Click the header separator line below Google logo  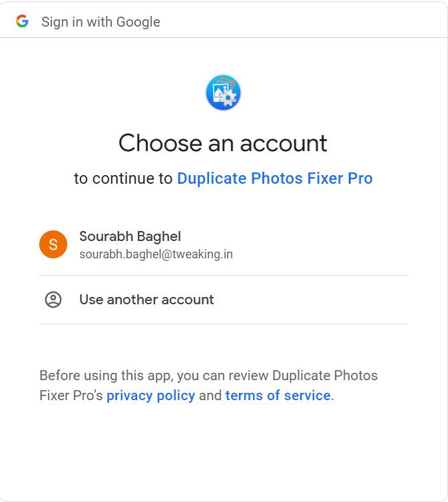(224, 38)
